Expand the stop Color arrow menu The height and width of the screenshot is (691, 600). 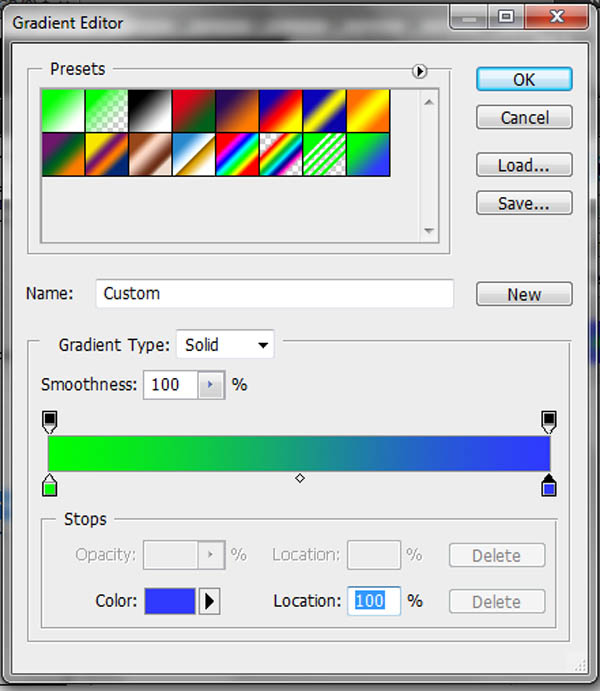click(x=209, y=601)
